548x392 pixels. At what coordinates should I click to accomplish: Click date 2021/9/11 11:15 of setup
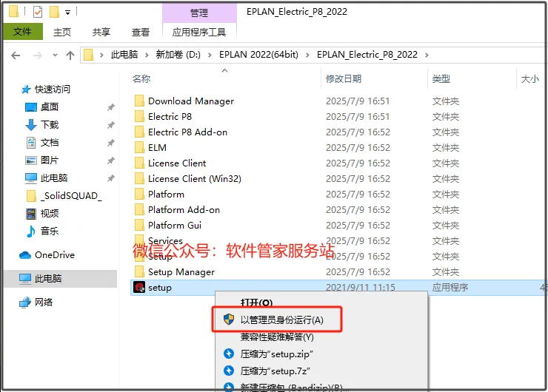[361, 287]
